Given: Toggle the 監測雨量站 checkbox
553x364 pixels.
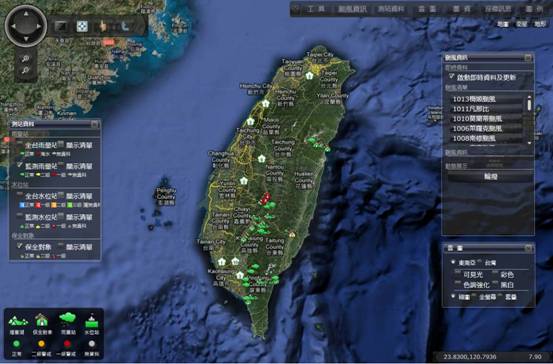Looking at the screenshot, I should (20, 165).
